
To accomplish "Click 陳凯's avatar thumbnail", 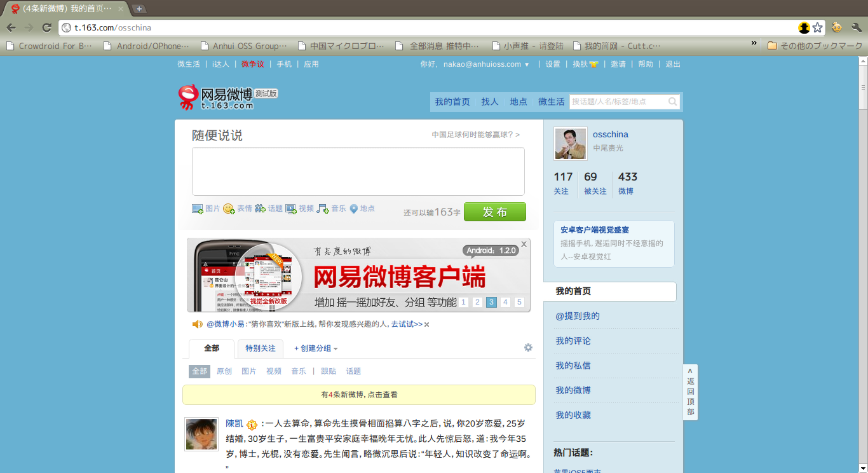I will tap(201, 434).
